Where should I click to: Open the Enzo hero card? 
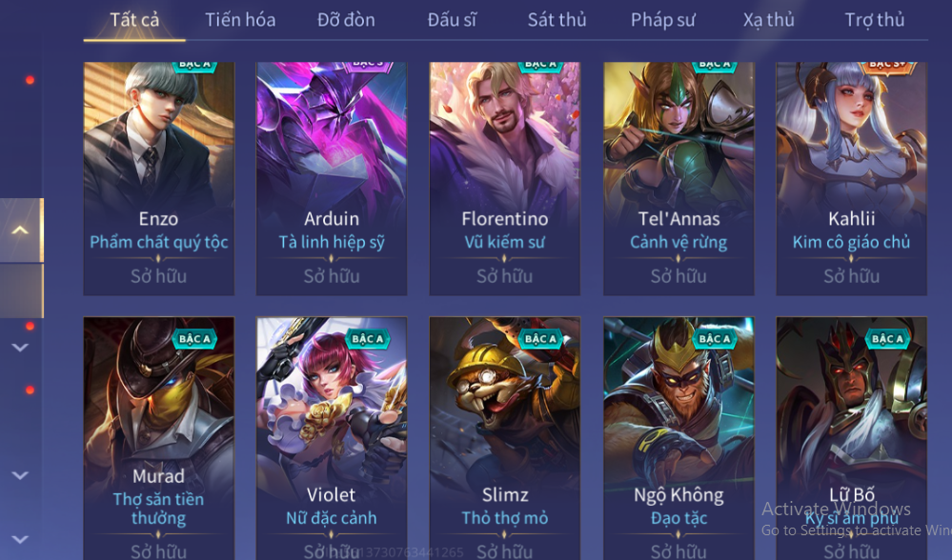158,178
